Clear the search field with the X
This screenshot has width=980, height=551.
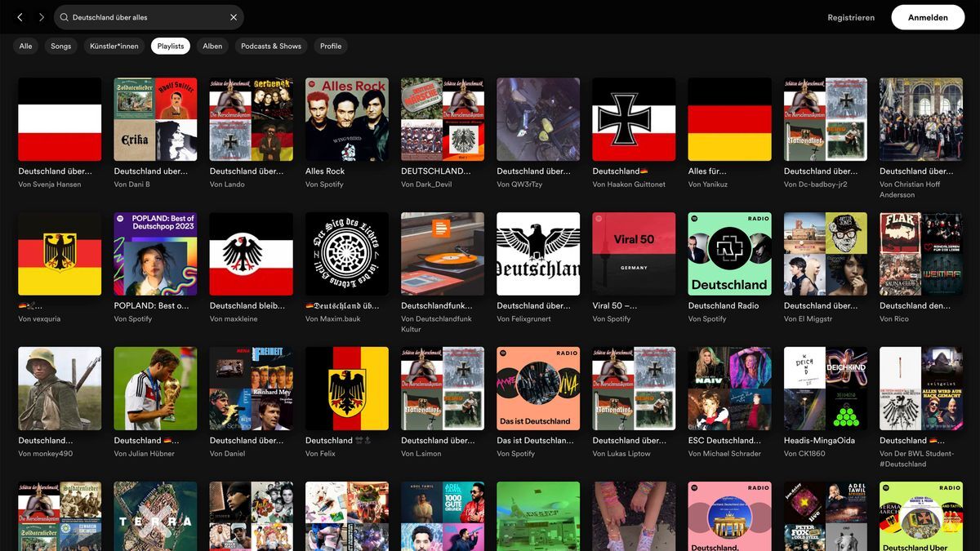coord(234,17)
